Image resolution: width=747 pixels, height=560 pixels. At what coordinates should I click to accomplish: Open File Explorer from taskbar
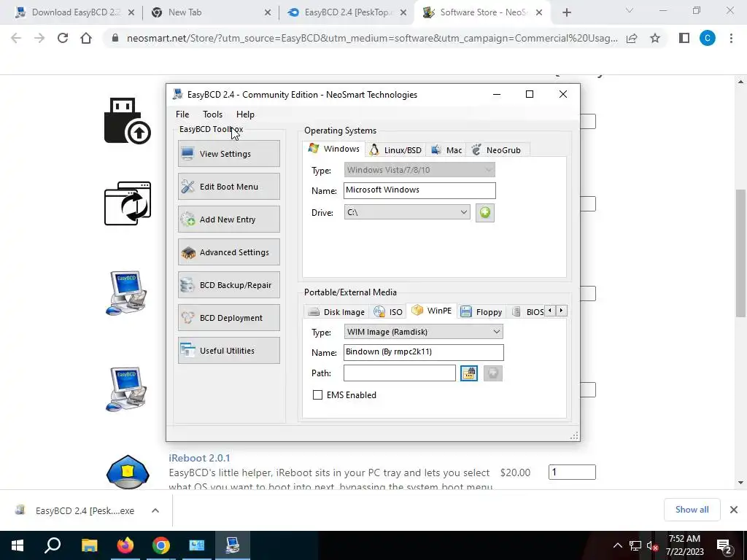(x=89, y=545)
